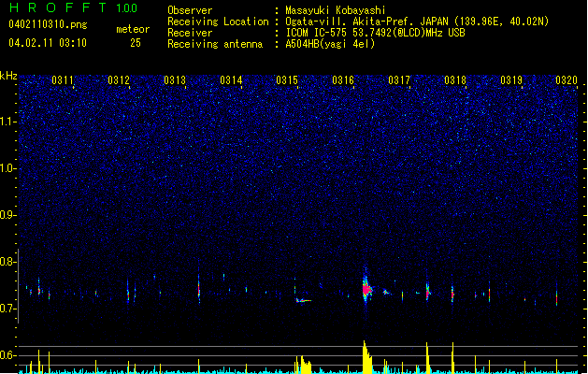The height and width of the screenshot is (374, 588).
Task: Click the tallest yellow intensity peak after 0316
Action: point(366,357)
